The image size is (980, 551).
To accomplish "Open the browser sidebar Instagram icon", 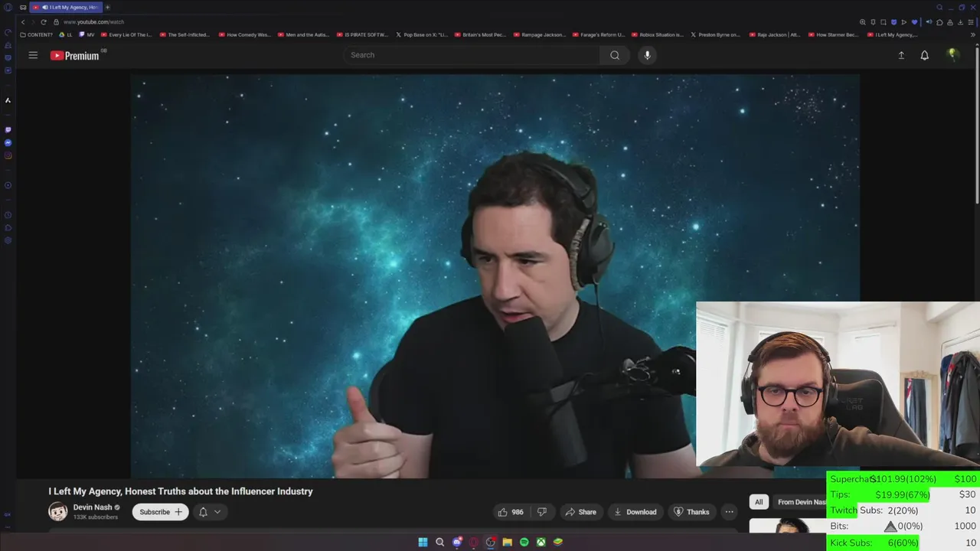I will point(8,155).
